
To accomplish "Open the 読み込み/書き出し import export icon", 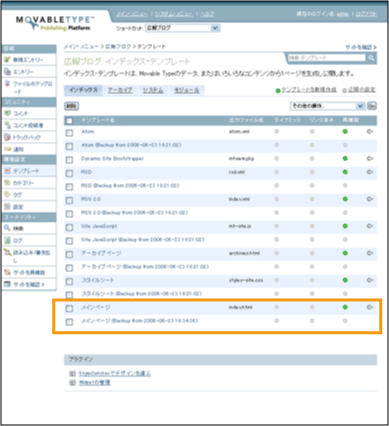I will pyautogui.click(x=7, y=252).
